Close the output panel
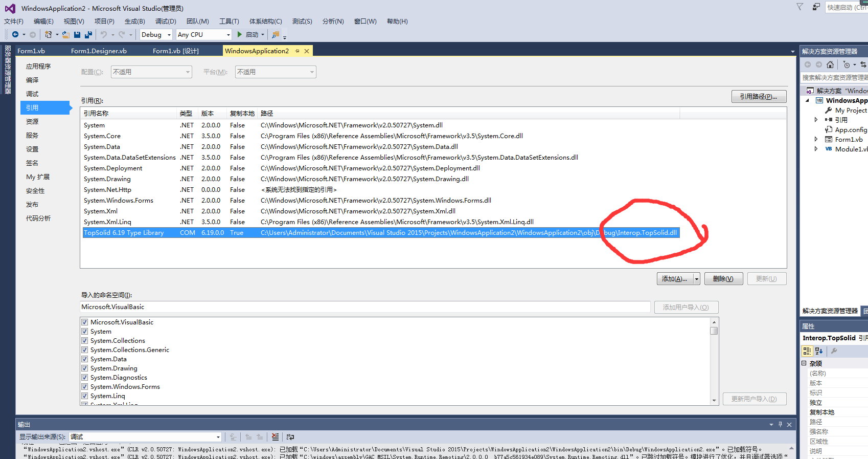This screenshot has width=868, height=459. [x=789, y=424]
